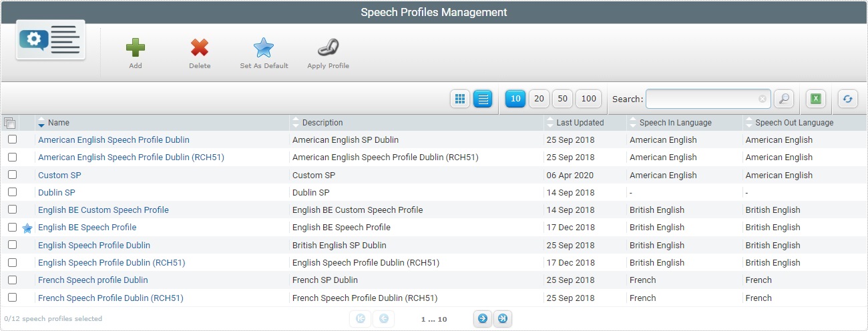Sort by Speech In Language column
The width and height of the screenshot is (868, 331).
point(675,123)
